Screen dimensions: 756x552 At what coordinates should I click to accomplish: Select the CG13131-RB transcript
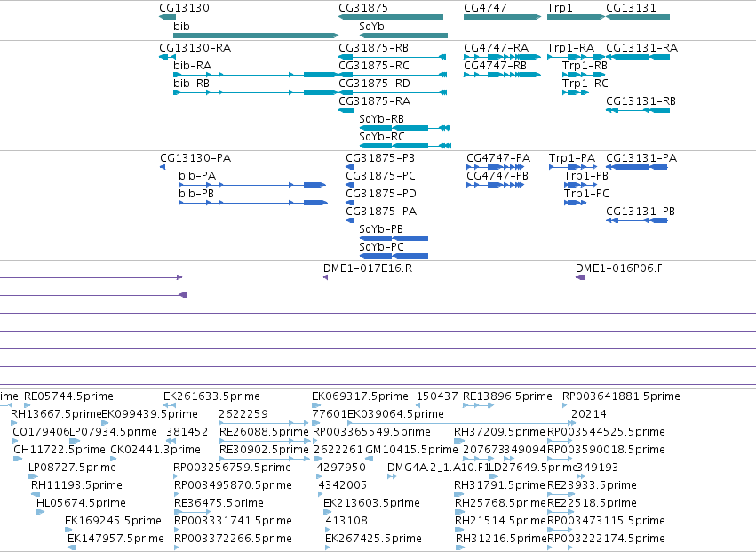click(x=638, y=110)
